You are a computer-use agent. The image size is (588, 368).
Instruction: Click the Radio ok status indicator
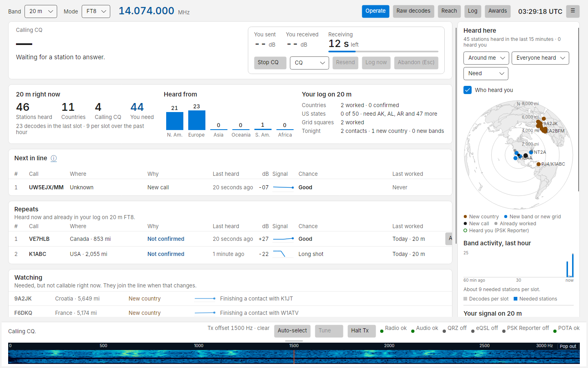click(x=393, y=328)
